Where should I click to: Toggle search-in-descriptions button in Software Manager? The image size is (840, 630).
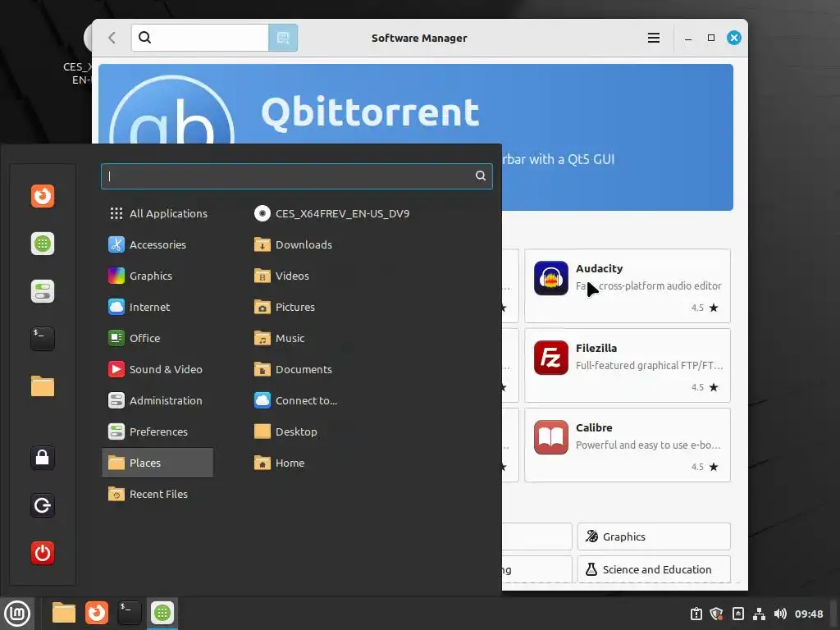(283, 38)
